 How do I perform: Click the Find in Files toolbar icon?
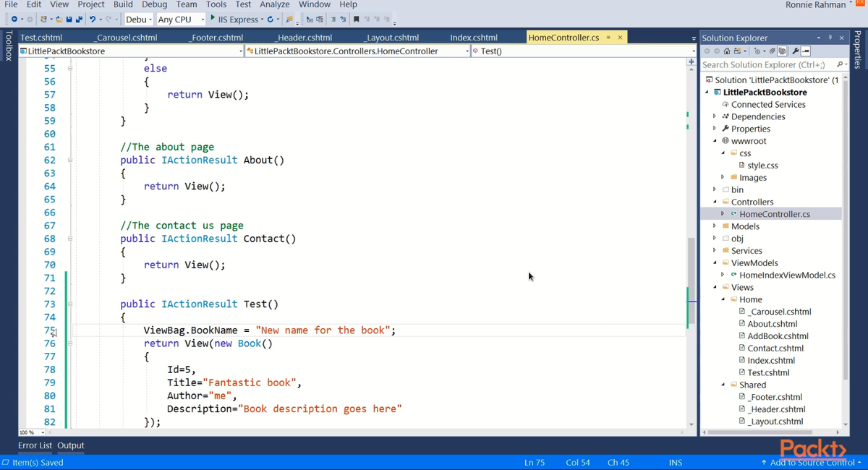289,19
